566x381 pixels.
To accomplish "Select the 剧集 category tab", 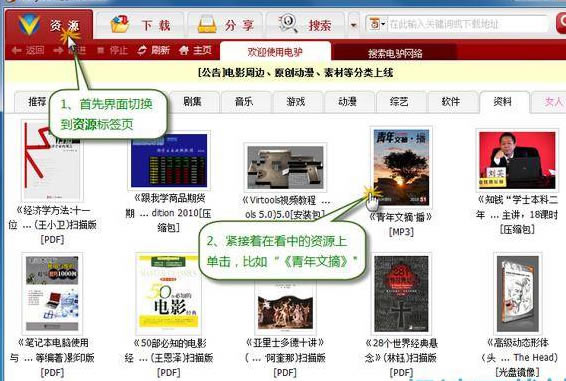I will coord(192,102).
